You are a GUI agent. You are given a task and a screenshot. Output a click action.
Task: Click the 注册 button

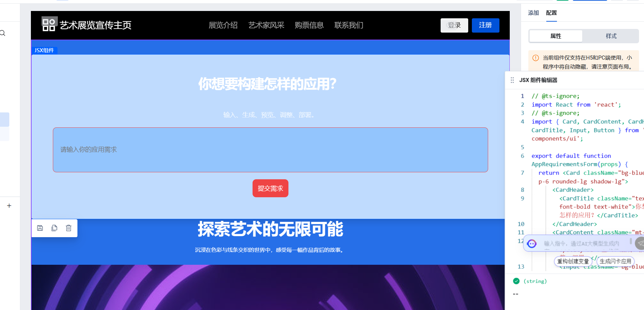point(485,25)
